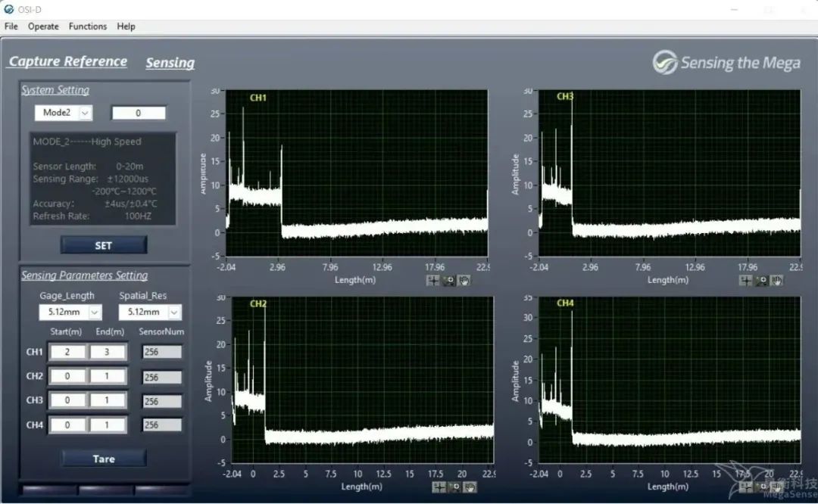Click the CH3 End(m) field
The height and width of the screenshot is (504, 818).
point(107,400)
